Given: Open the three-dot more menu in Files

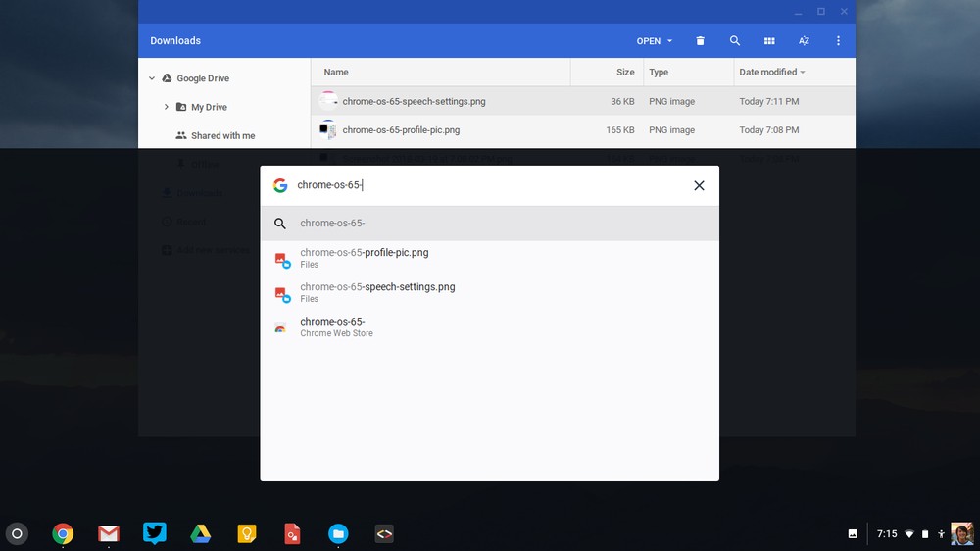Looking at the screenshot, I should pyautogui.click(x=838, y=40).
